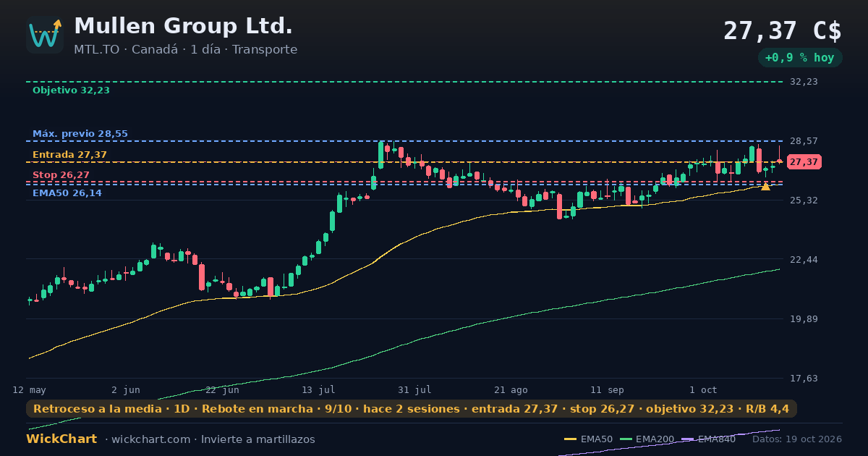Click the '22 jun' date label

click(222, 389)
